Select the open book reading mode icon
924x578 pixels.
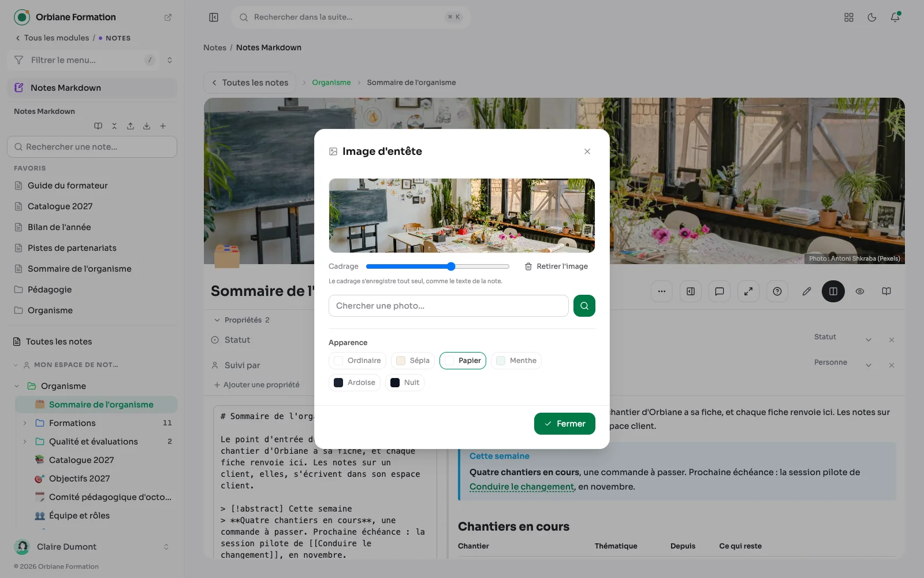[x=886, y=291]
